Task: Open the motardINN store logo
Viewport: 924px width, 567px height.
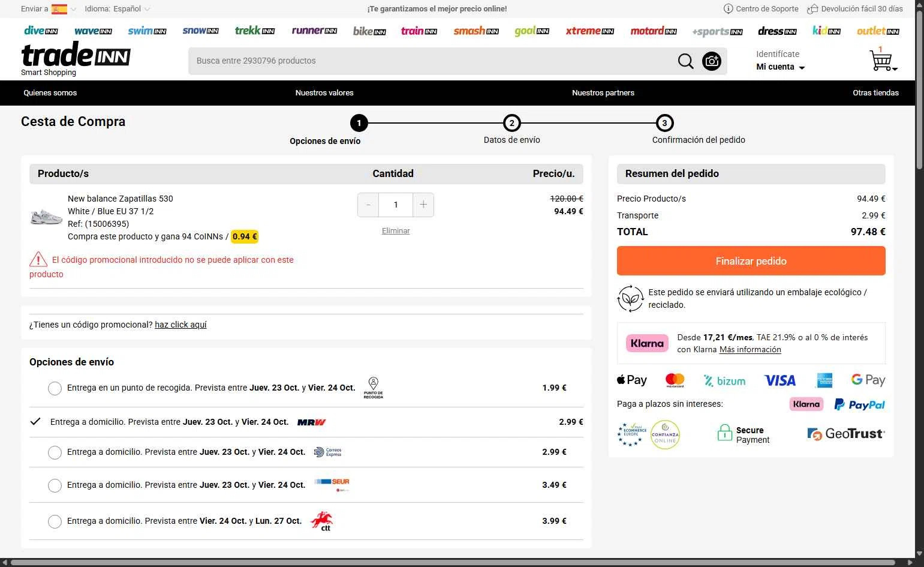Action: [x=654, y=31]
